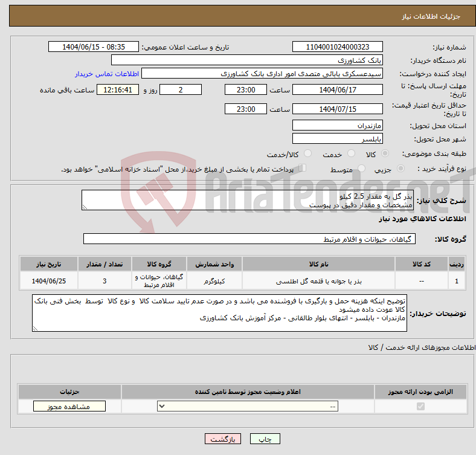
Task: Select the کالا radio button
Action: pyautogui.click(x=385, y=153)
